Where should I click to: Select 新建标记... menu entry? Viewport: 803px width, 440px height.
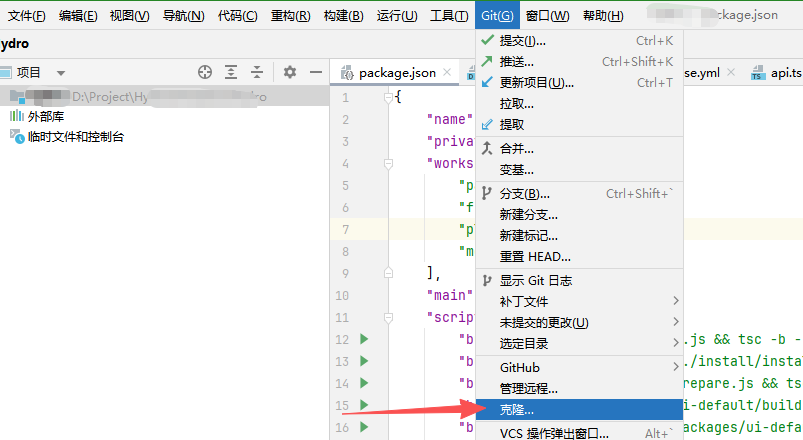click(579, 236)
